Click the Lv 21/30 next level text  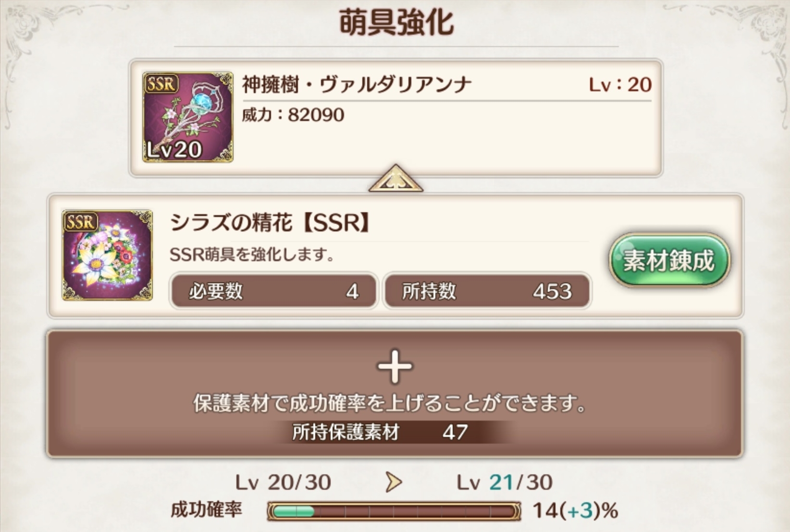click(505, 483)
